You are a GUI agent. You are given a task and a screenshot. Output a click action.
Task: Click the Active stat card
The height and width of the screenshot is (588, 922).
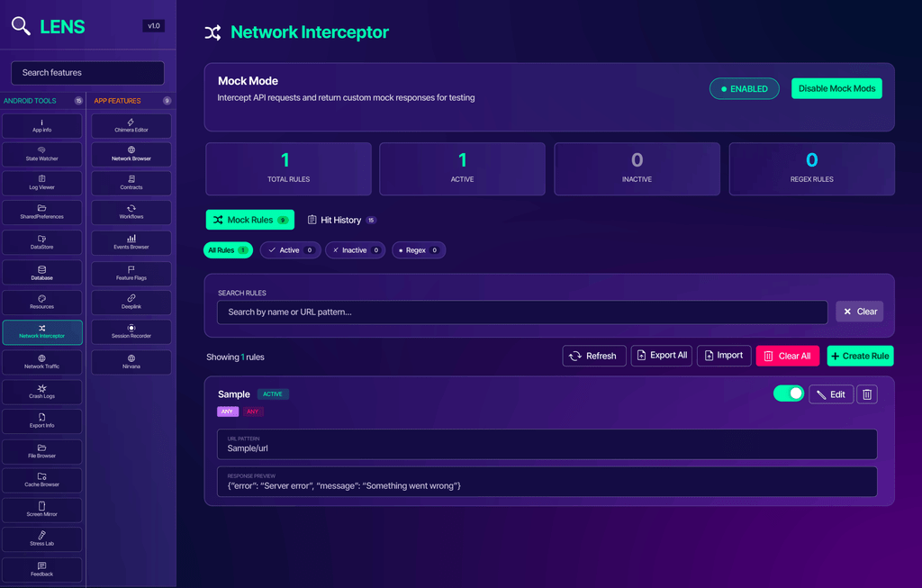click(462, 168)
